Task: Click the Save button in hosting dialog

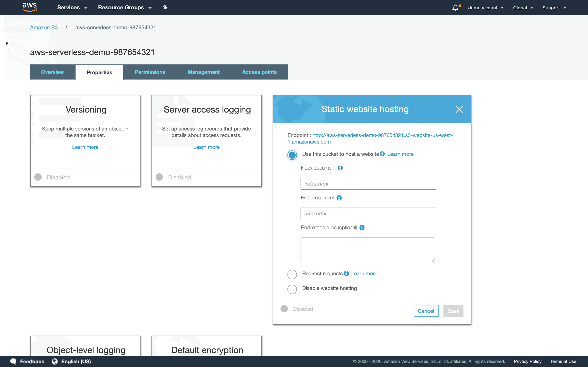Action: tap(453, 311)
